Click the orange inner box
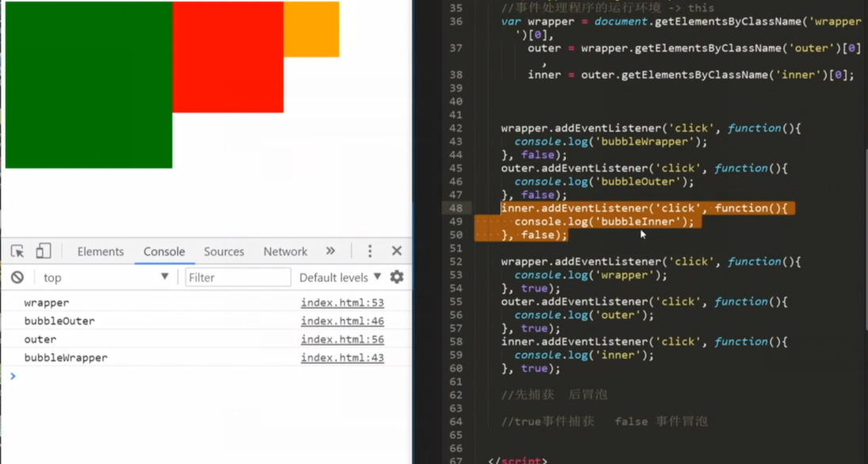Screen dimensions: 868x464 [x=311, y=29]
